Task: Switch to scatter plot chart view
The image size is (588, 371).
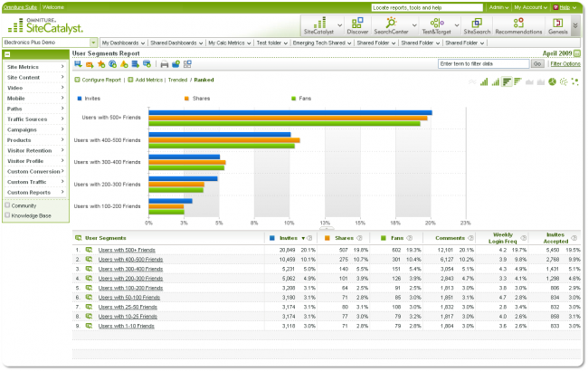Action: click(574, 81)
